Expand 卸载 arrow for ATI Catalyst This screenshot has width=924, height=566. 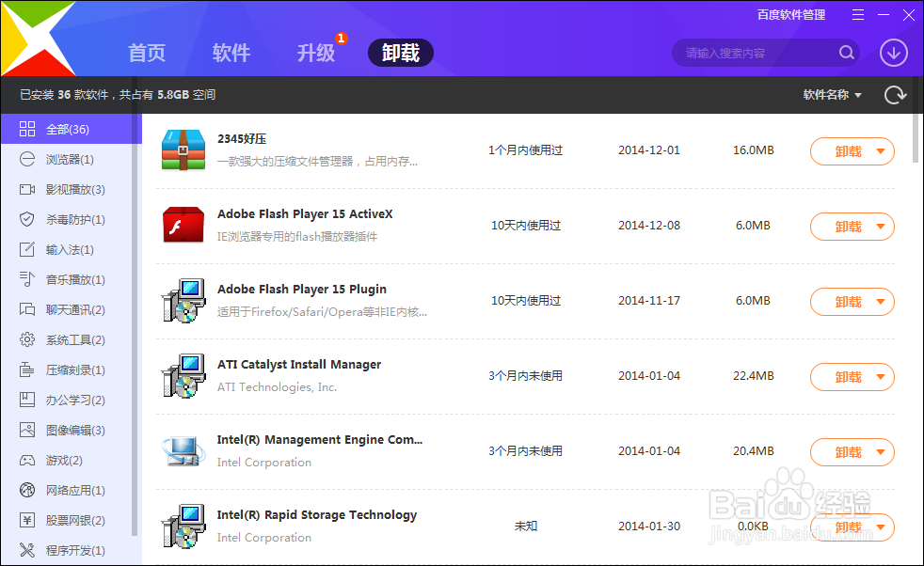881,377
